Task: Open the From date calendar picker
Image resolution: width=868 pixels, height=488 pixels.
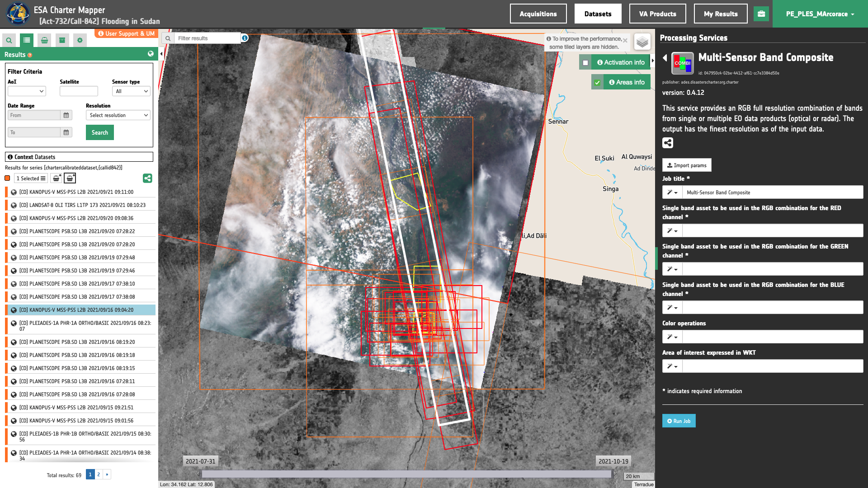Action: 66,115
